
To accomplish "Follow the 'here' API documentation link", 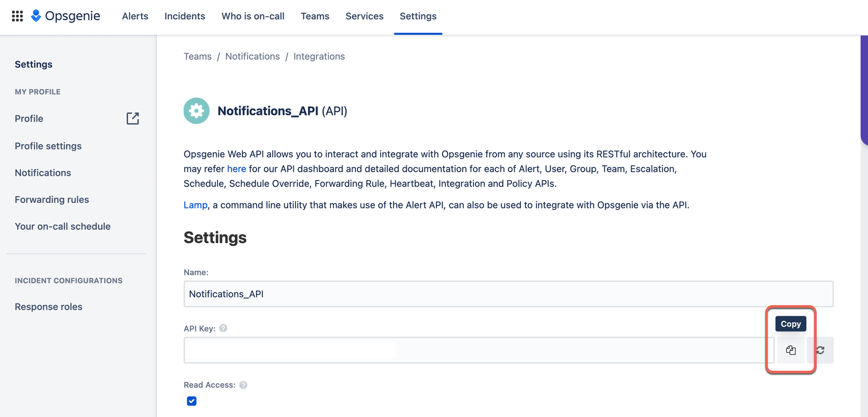I will point(236,169).
